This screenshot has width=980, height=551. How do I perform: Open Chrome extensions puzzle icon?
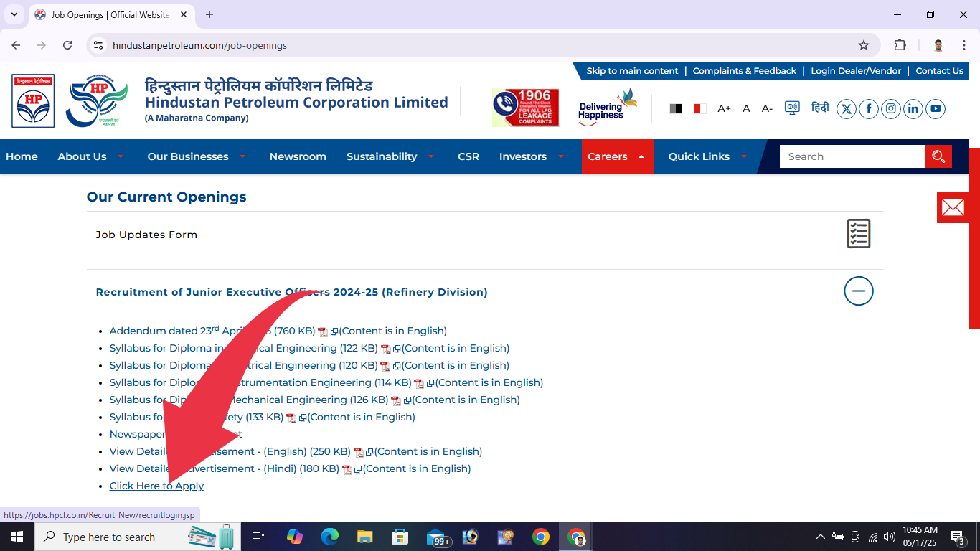coord(900,45)
